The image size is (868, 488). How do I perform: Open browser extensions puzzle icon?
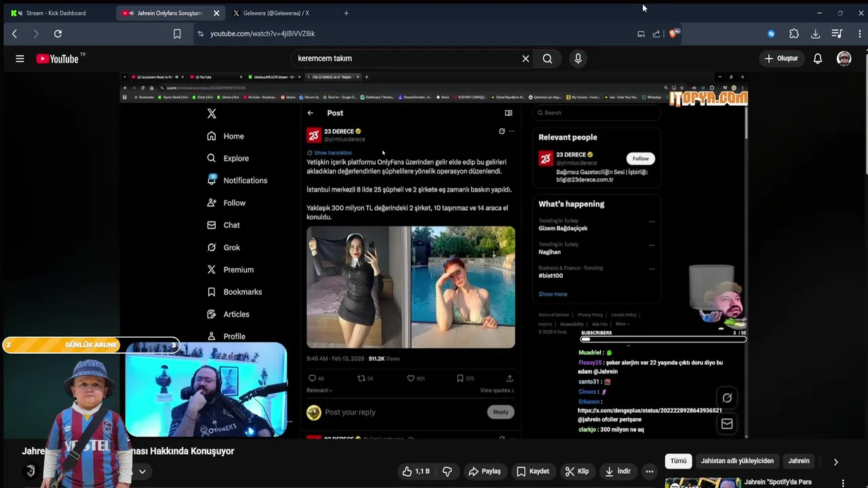coord(794,34)
